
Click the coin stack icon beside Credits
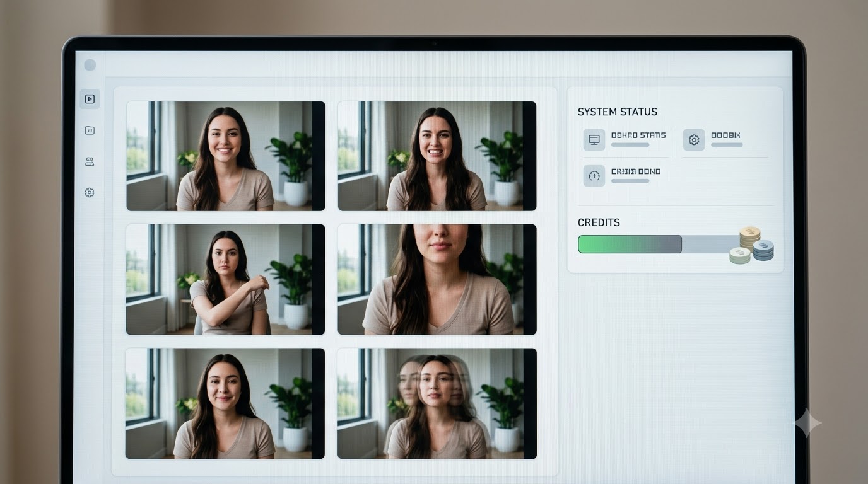pos(752,245)
